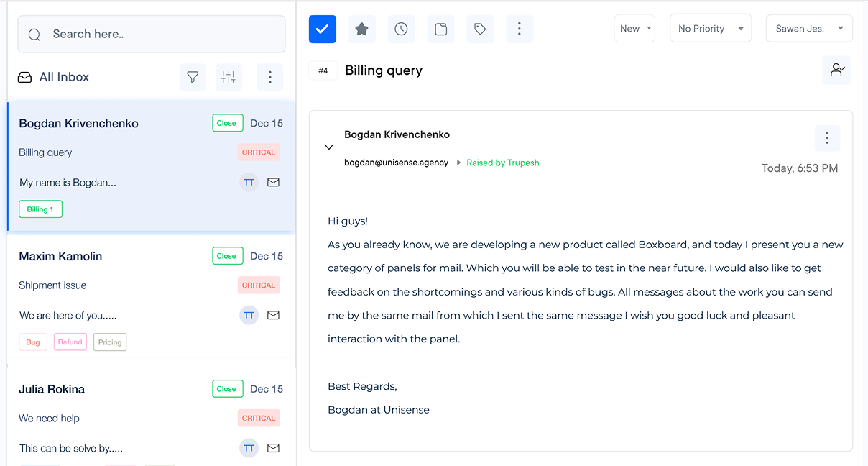
Task: Click CRITICAL badge on Billing query ticket
Action: tap(259, 152)
